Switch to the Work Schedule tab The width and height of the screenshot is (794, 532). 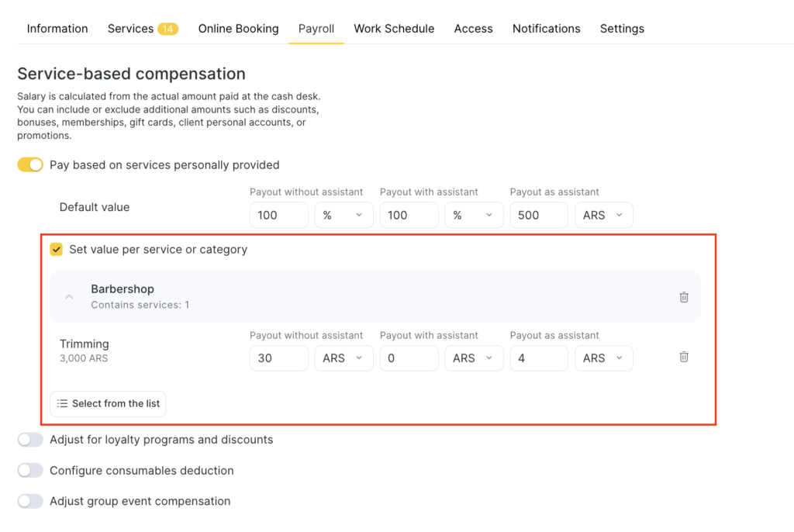tap(394, 29)
